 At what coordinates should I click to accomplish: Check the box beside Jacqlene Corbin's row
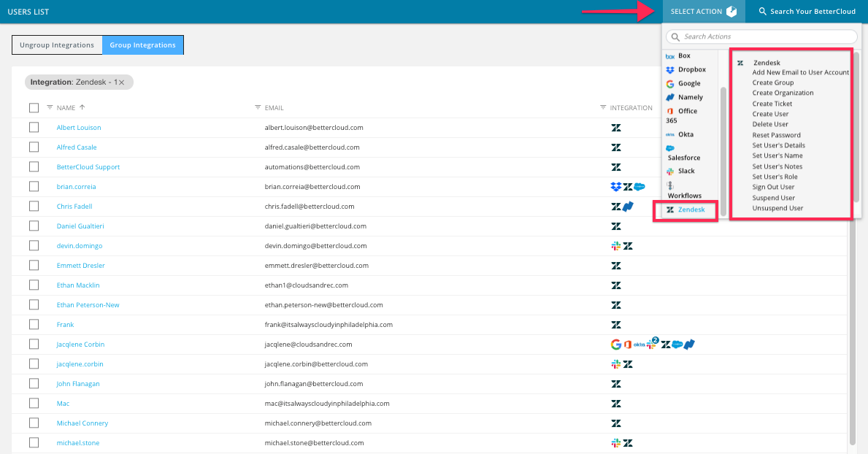34,344
